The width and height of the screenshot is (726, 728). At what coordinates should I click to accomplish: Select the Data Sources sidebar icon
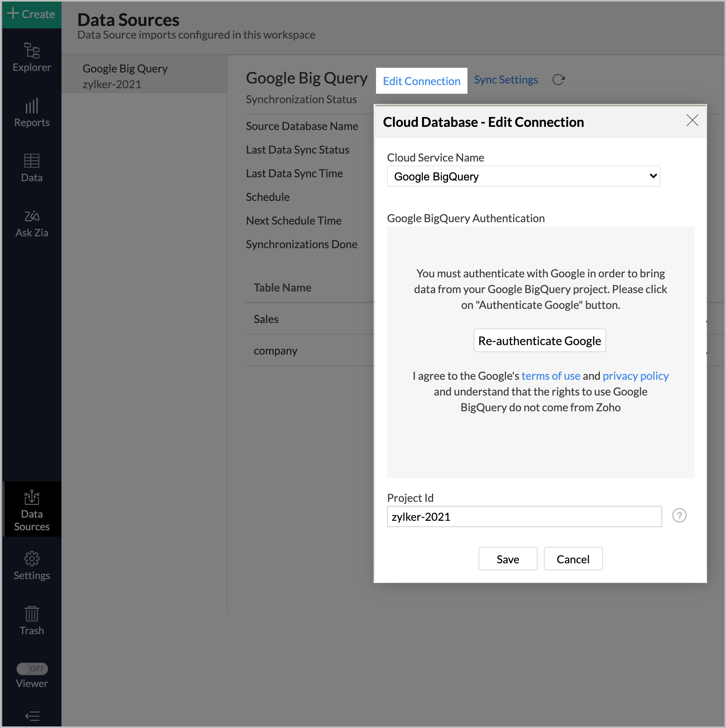pos(32,509)
